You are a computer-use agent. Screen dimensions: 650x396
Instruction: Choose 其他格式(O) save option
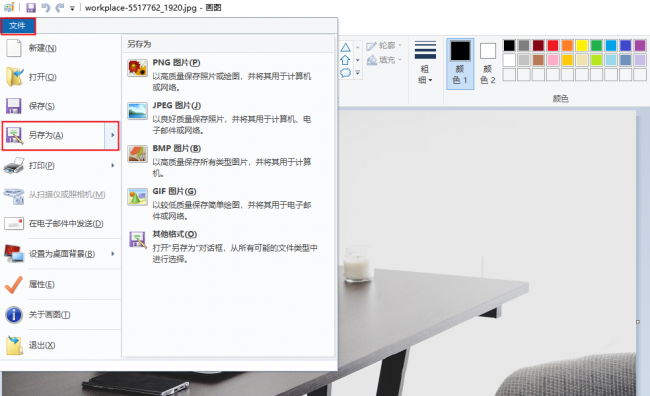(x=229, y=246)
